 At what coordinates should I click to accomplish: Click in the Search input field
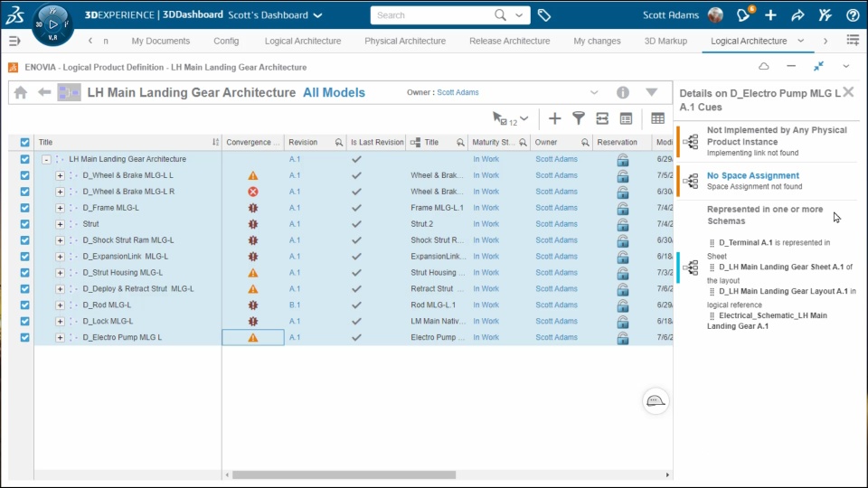432,15
